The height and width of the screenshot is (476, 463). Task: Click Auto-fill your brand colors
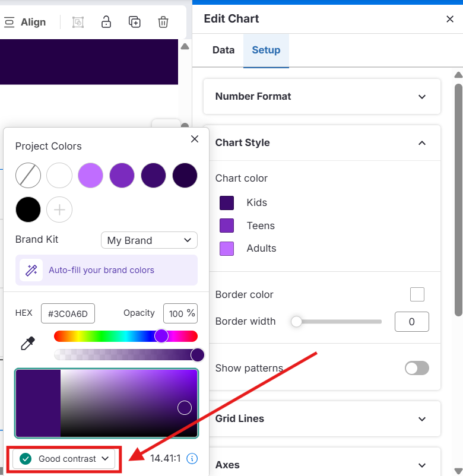coord(102,270)
